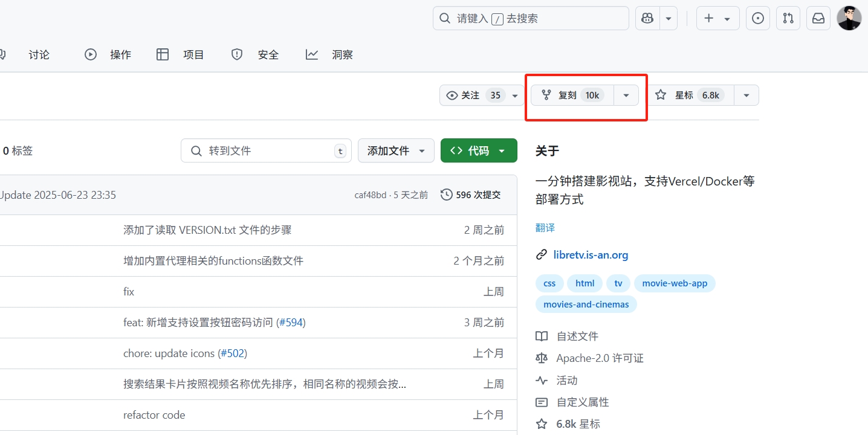Open commit hash caf48bd
This screenshot has width=868, height=435.
(371, 195)
